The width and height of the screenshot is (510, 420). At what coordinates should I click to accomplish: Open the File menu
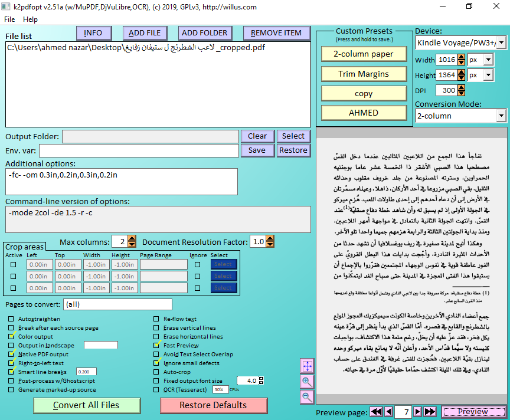pos(9,19)
